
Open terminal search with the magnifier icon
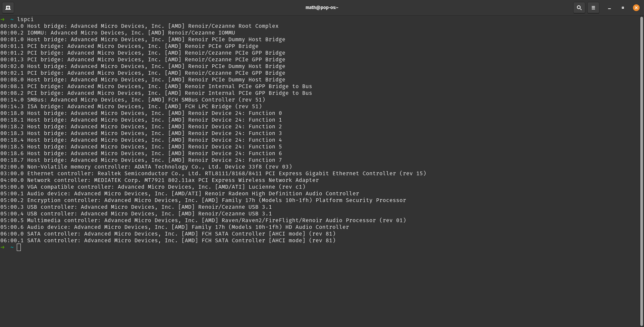pyautogui.click(x=579, y=7)
